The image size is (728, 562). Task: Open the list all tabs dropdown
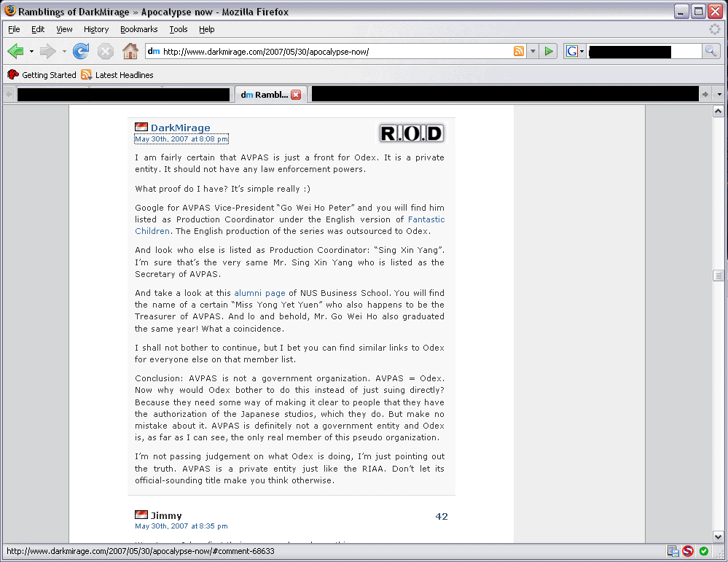719,95
